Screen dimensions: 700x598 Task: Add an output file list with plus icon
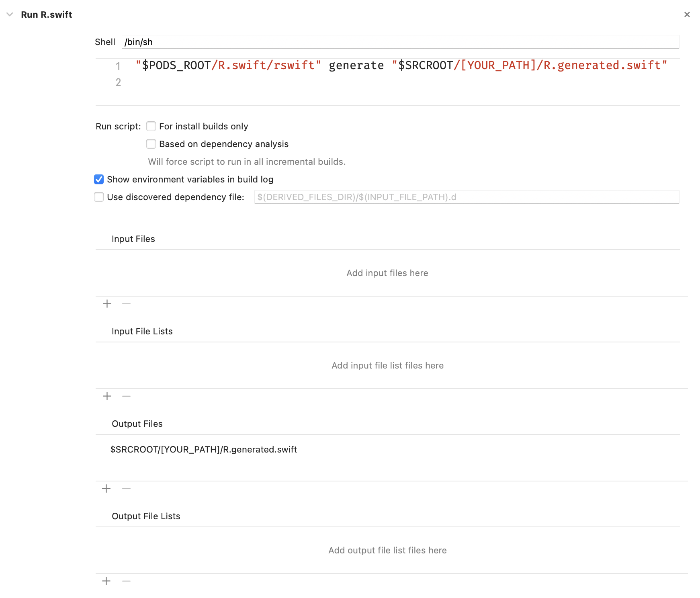pyautogui.click(x=106, y=581)
